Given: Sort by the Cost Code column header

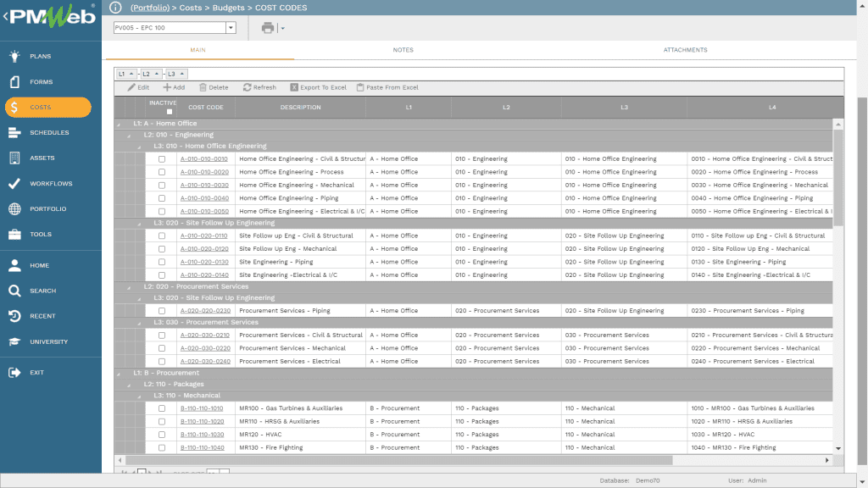Looking at the screenshot, I should pyautogui.click(x=206, y=108).
